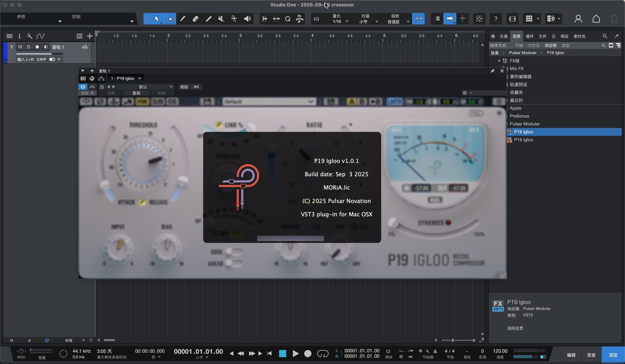Arm record on track 音轨 1
The height and width of the screenshot is (364, 625).
pyautogui.click(x=37, y=47)
